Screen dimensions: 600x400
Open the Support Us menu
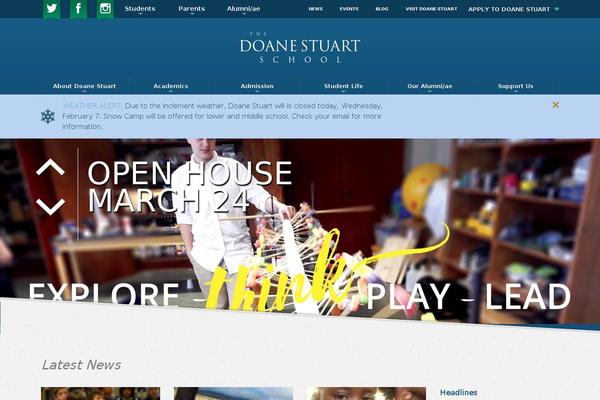point(515,86)
